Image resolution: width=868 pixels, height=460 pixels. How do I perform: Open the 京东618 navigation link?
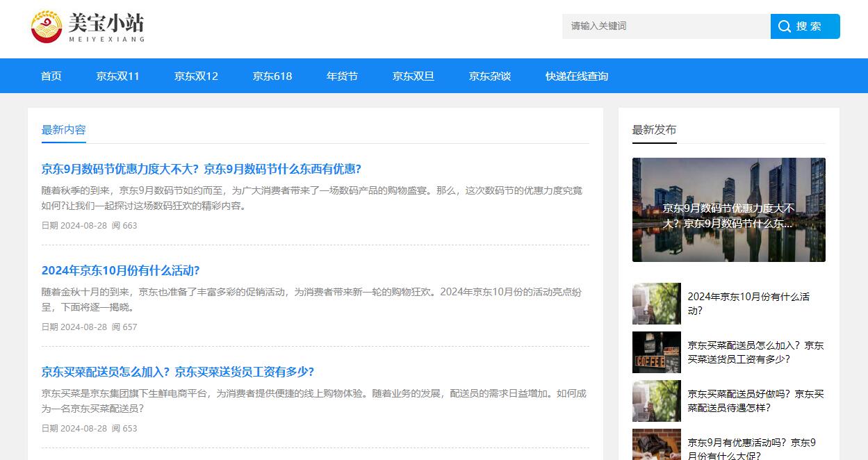point(272,76)
